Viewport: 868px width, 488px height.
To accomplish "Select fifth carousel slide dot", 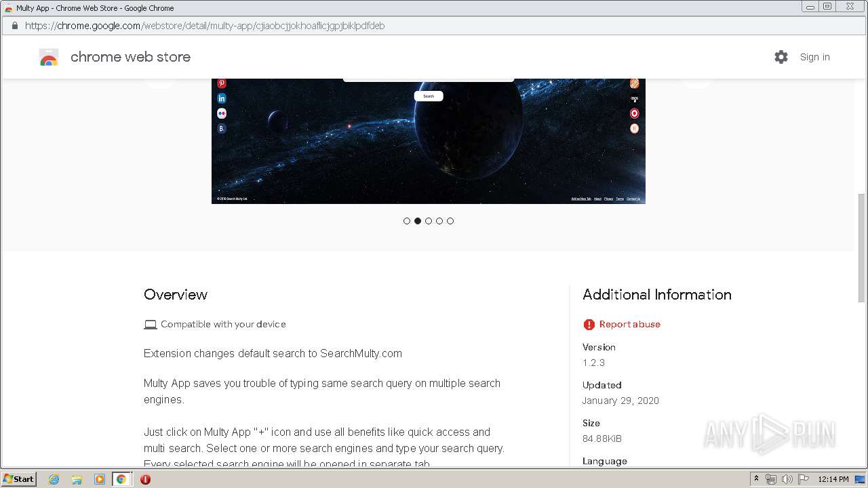I will (x=450, y=221).
